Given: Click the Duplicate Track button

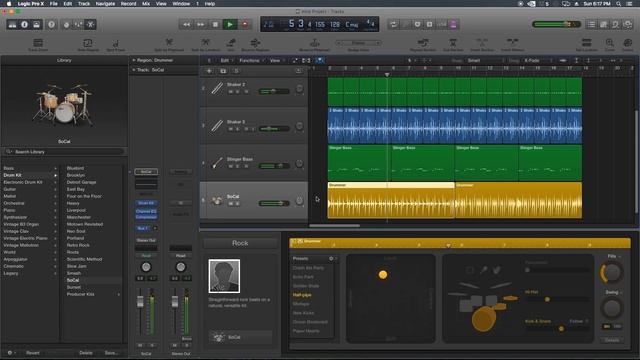Looking at the screenshot, I should (x=223, y=71).
